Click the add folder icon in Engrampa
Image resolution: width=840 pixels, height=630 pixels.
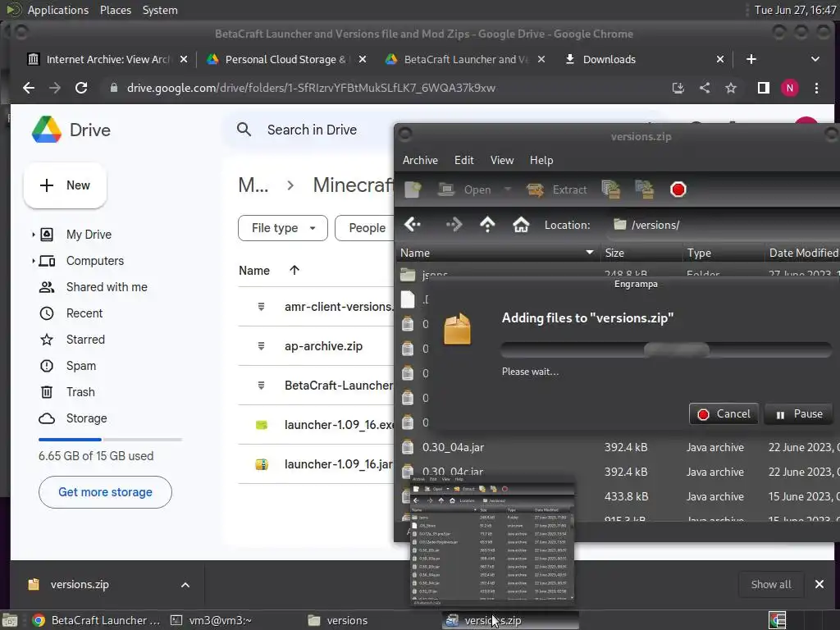(645, 189)
